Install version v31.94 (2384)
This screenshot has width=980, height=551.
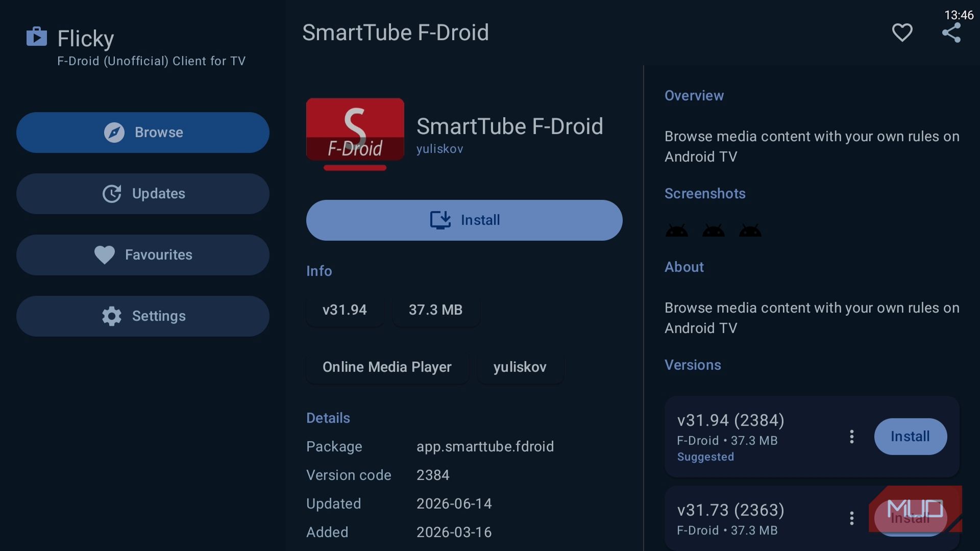click(x=911, y=437)
